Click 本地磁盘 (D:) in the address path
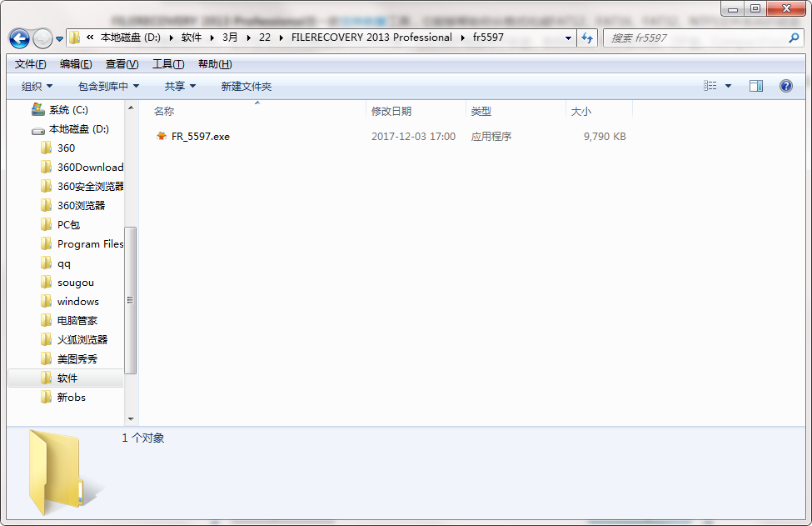 pos(131,38)
